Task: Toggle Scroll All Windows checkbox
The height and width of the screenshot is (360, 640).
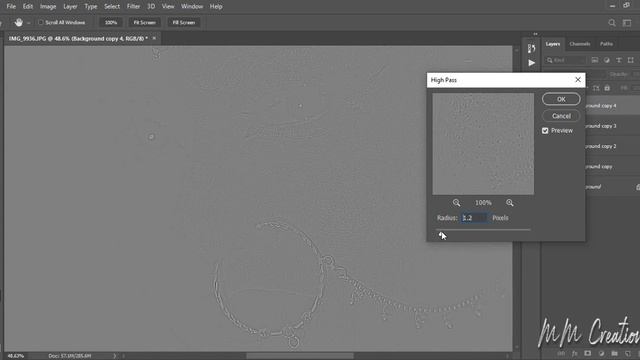Action: [x=40, y=22]
